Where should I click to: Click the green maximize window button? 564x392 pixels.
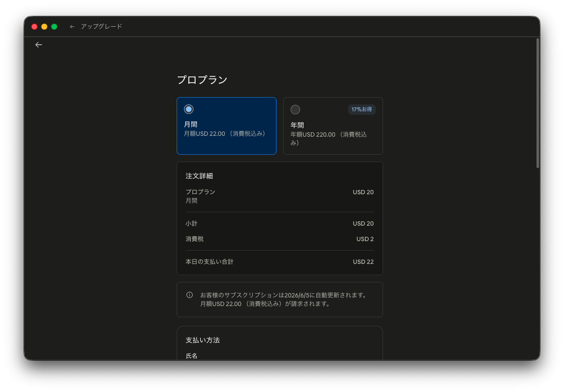[x=54, y=27]
